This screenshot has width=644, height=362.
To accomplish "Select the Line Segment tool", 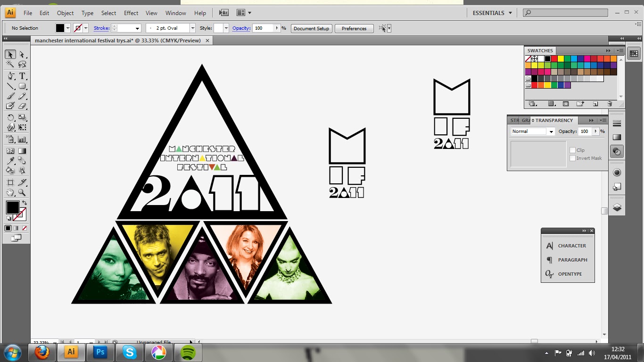I will pos(10,86).
